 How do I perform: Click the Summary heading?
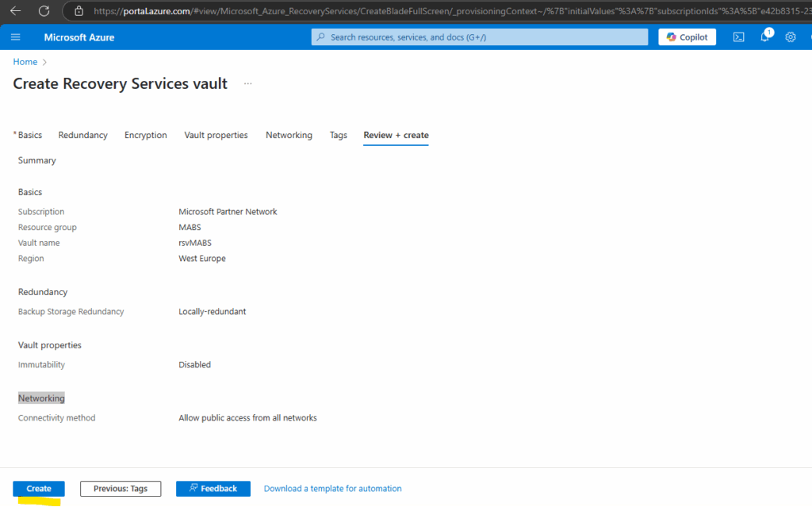point(36,160)
